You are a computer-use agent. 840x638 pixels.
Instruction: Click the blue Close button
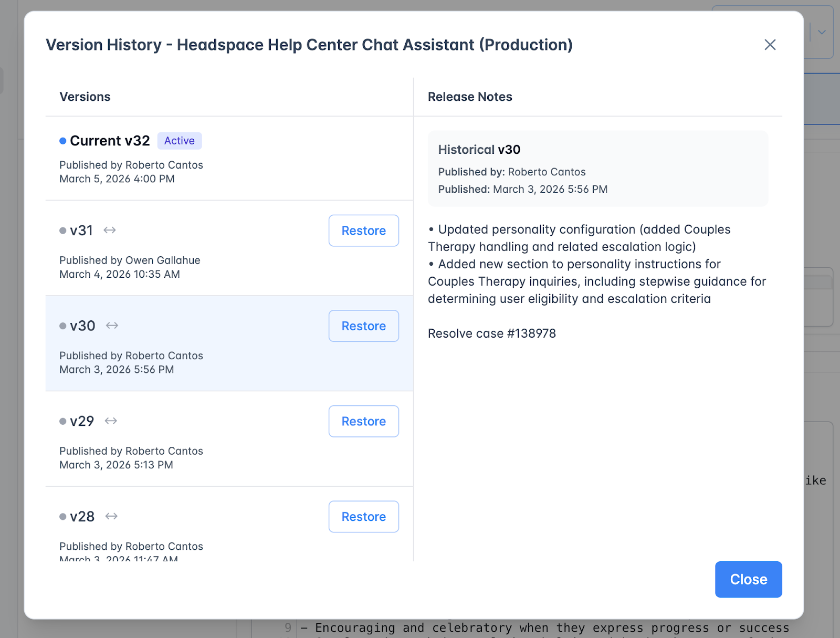click(748, 579)
